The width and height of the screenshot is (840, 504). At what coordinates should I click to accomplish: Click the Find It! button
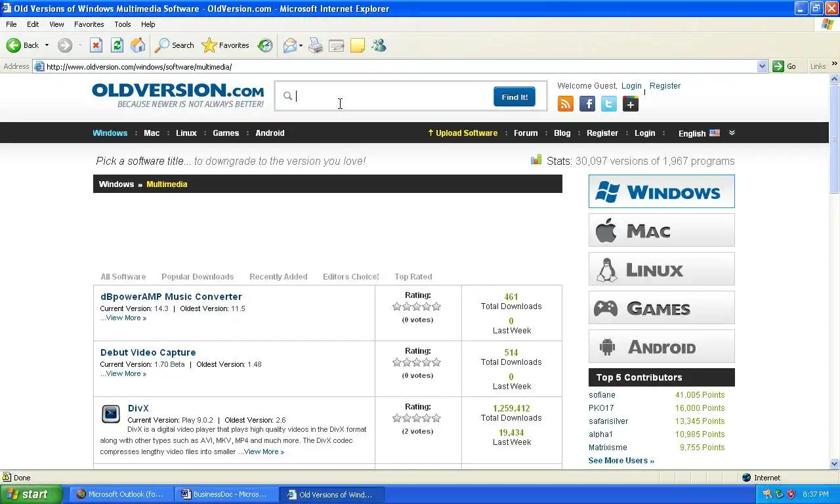click(514, 96)
